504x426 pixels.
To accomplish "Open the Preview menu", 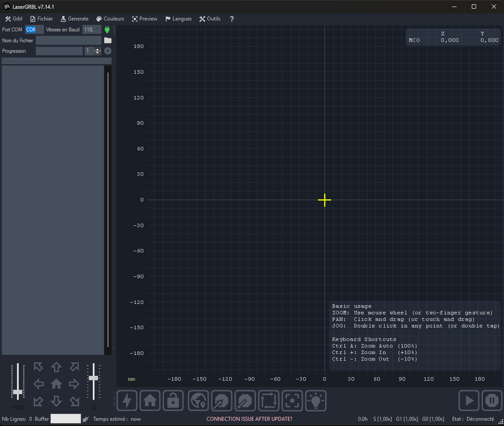I will pyautogui.click(x=145, y=19).
